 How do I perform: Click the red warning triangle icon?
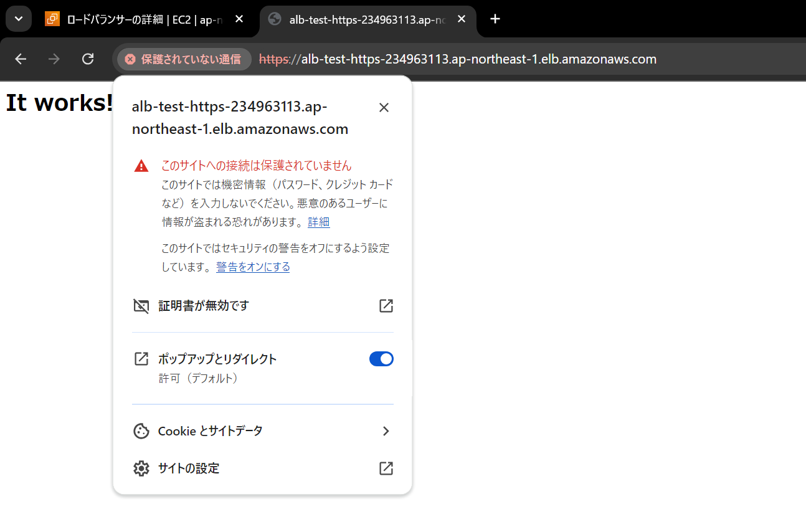(141, 166)
